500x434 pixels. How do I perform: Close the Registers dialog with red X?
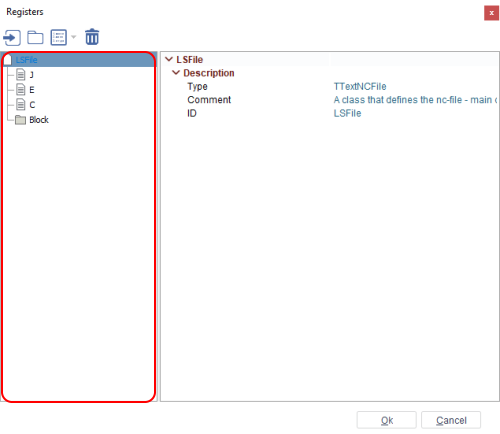pos(491,13)
